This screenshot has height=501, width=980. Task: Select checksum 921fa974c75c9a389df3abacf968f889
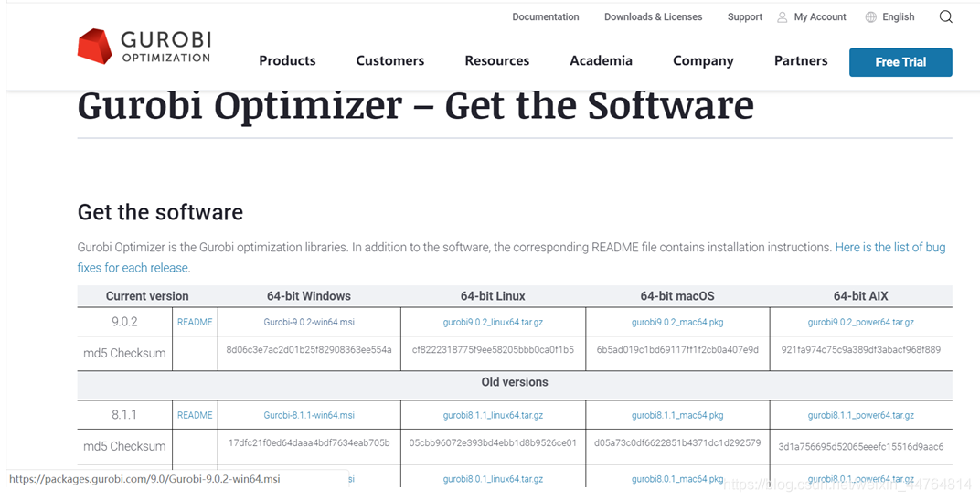point(860,349)
